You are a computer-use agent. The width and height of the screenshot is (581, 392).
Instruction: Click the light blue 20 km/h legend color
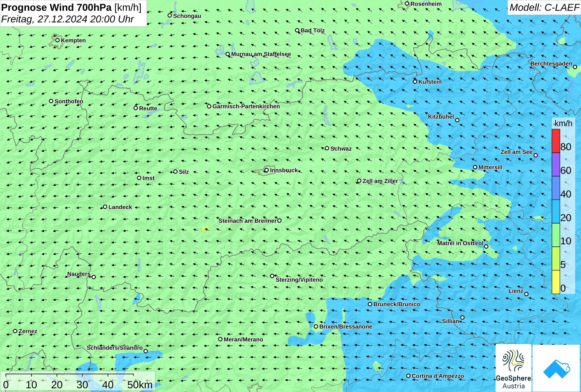coord(556,212)
